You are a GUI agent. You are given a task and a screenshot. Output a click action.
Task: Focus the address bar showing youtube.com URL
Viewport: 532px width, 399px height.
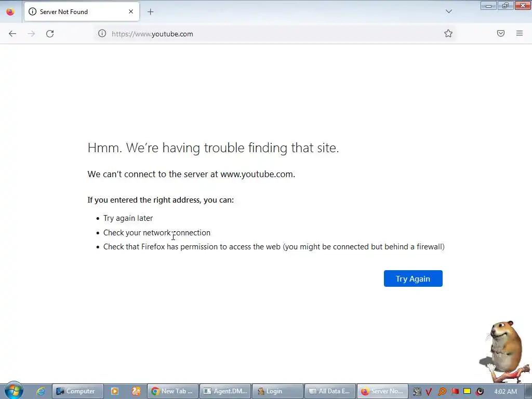point(275,34)
